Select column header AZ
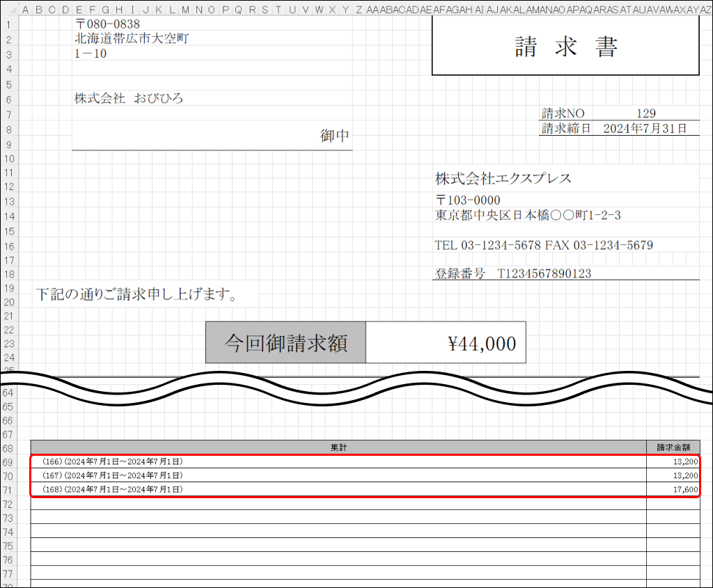Image resolution: width=713 pixels, height=588 pixels. point(705,10)
